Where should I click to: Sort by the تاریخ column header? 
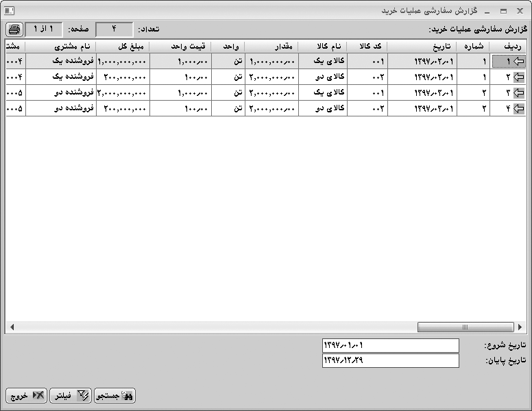tap(422, 46)
